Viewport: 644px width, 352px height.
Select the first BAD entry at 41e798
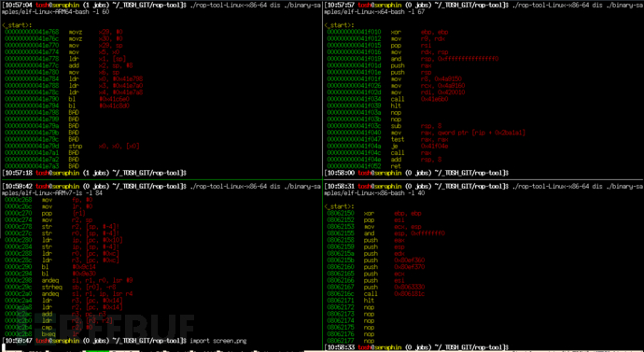(74, 113)
